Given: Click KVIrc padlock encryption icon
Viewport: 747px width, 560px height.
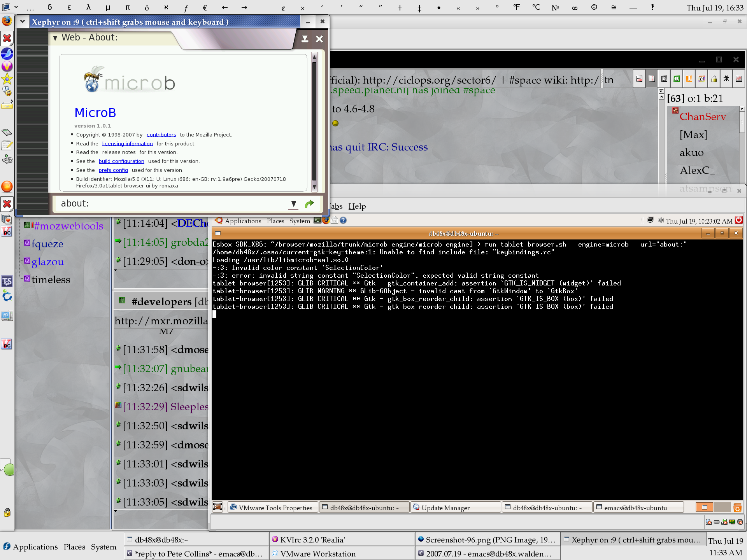Looking at the screenshot, I should 714,79.
